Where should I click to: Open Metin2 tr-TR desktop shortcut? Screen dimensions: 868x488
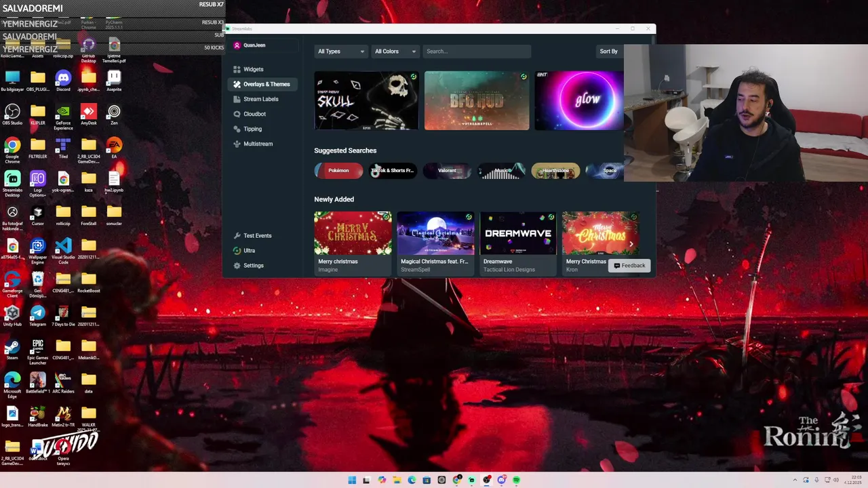pyautogui.click(x=63, y=417)
